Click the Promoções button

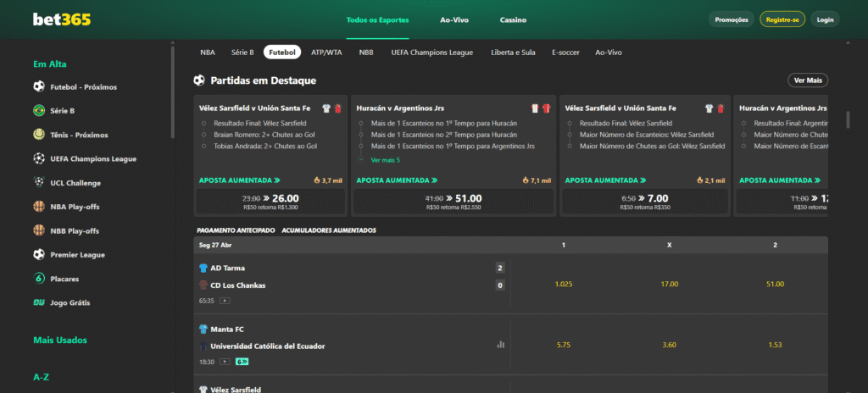coord(732,19)
